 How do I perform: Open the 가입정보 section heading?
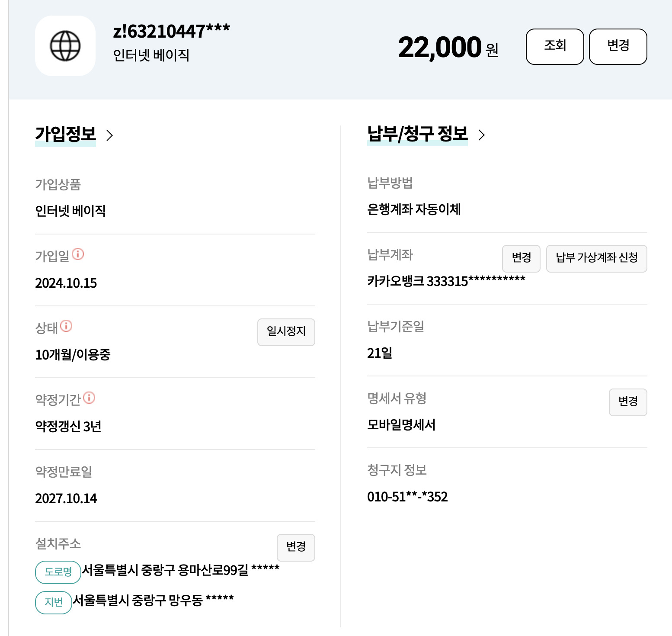point(65,134)
